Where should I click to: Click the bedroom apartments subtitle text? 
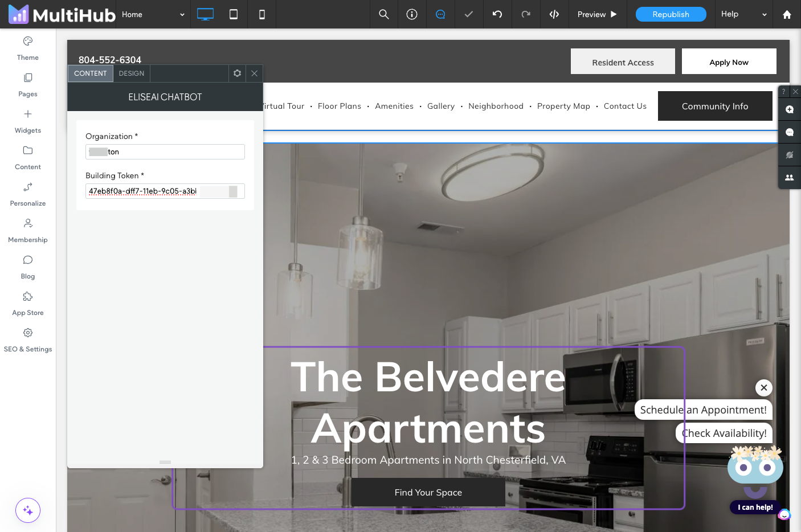click(x=428, y=460)
